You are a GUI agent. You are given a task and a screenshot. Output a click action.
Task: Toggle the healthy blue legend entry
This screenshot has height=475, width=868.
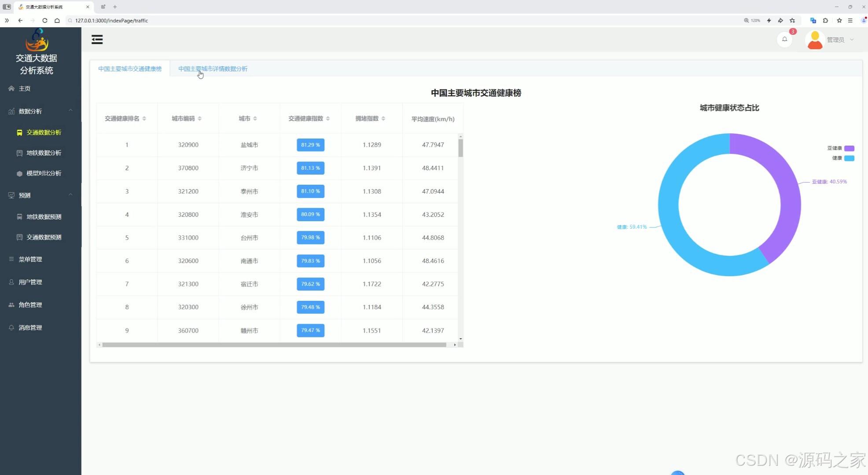pos(849,158)
